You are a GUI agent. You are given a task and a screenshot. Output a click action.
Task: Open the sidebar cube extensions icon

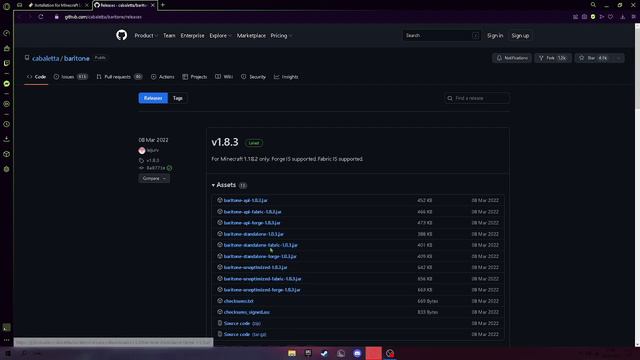(x=7, y=154)
